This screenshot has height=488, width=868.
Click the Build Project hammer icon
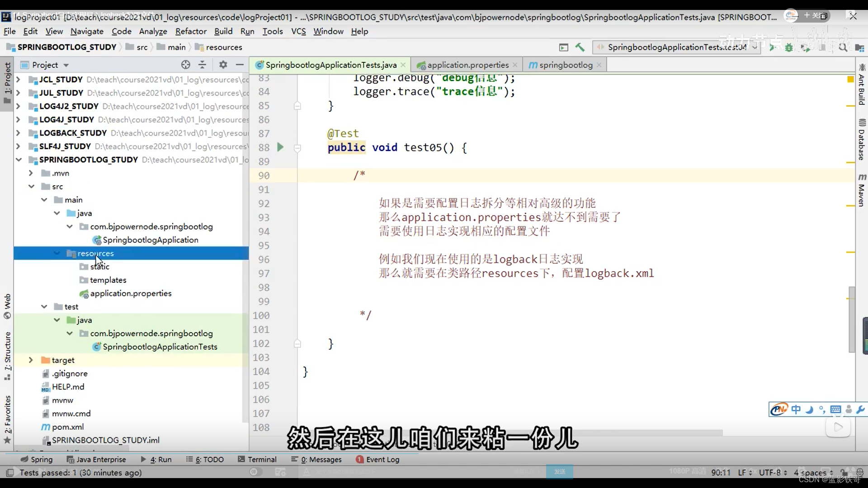(x=580, y=47)
